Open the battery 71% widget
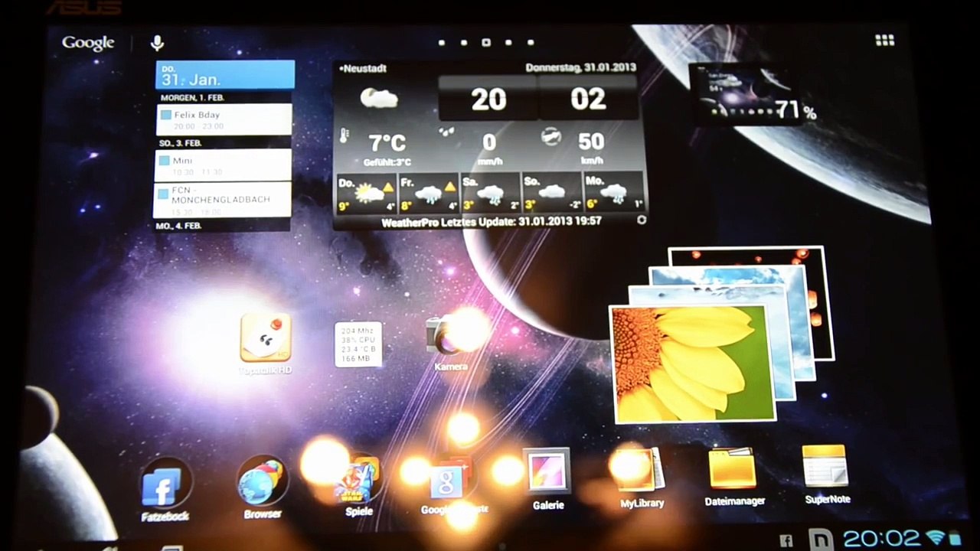This screenshot has width=980, height=551. click(752, 96)
